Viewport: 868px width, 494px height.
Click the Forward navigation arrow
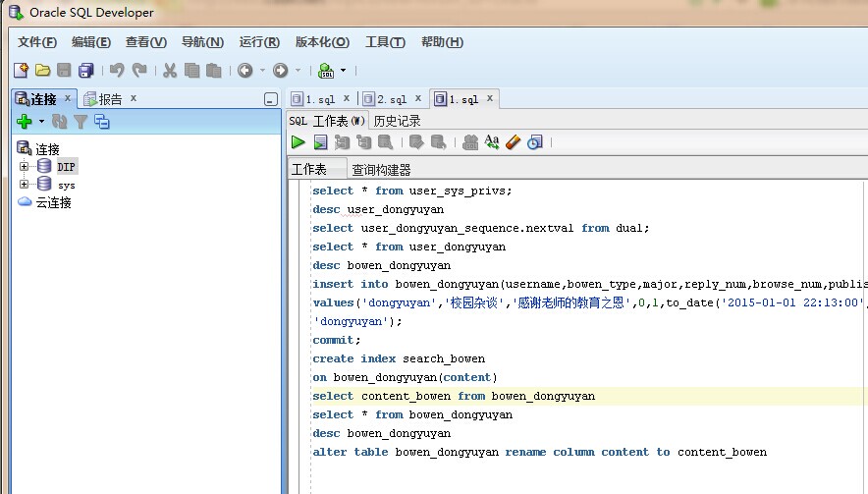click(x=281, y=71)
